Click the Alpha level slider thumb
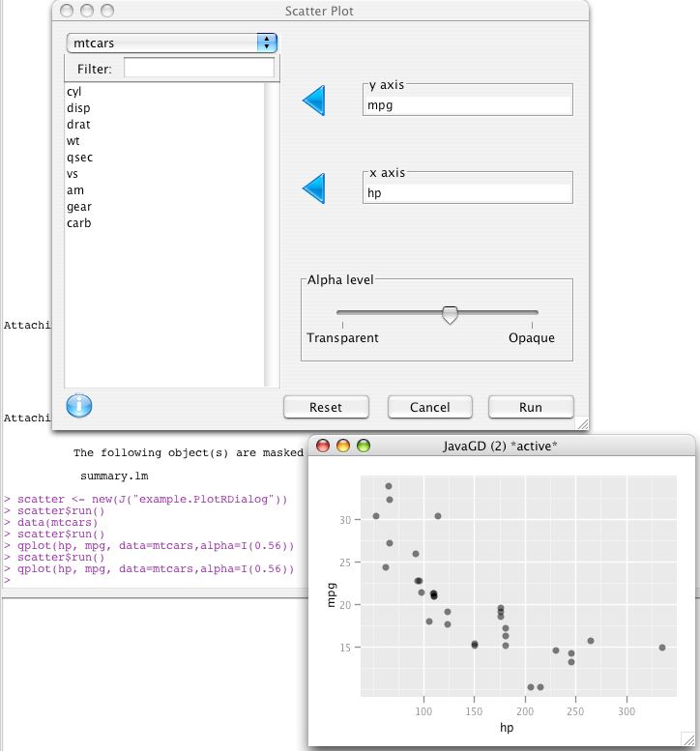 (450, 315)
